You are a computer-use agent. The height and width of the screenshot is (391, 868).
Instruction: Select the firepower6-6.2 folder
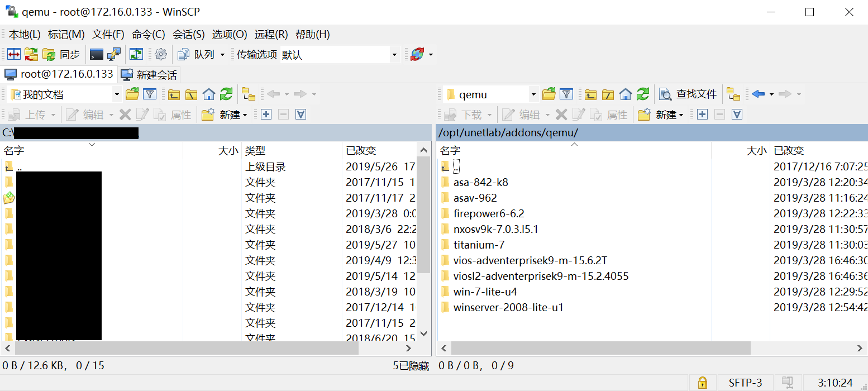[489, 213]
